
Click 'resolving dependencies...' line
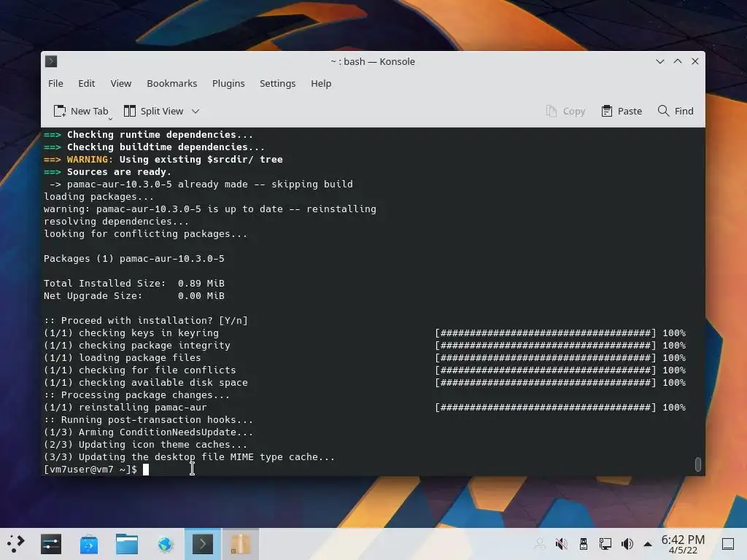point(116,222)
